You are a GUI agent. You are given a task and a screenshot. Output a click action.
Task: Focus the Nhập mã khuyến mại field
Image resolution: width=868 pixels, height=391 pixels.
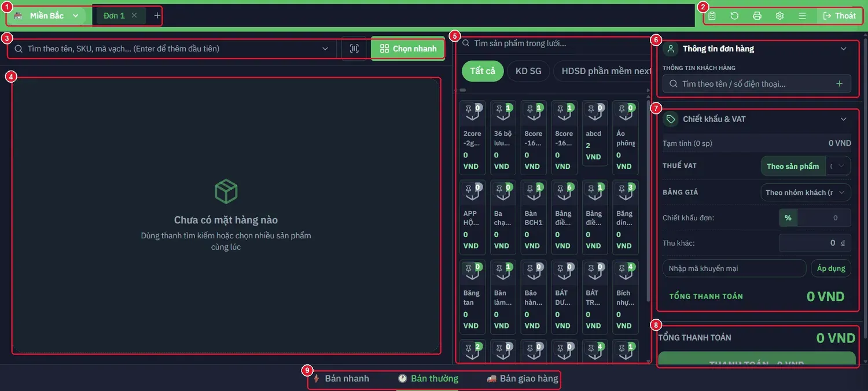coord(734,268)
